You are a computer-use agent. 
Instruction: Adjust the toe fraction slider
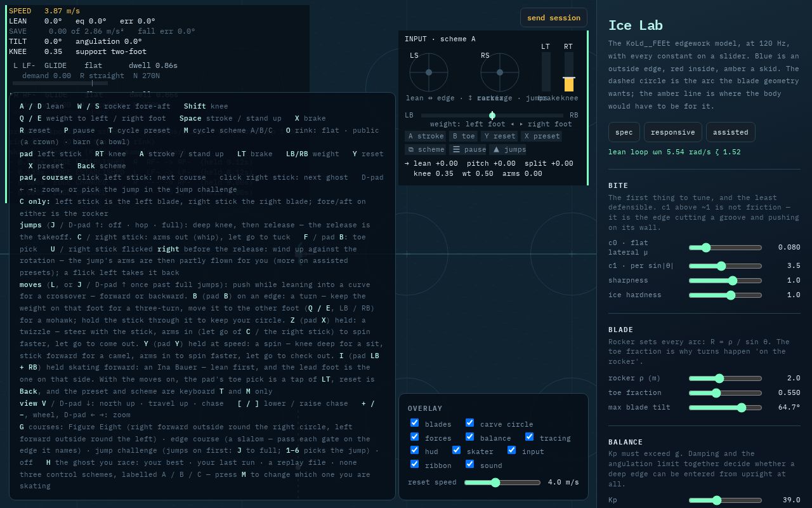pos(725,393)
